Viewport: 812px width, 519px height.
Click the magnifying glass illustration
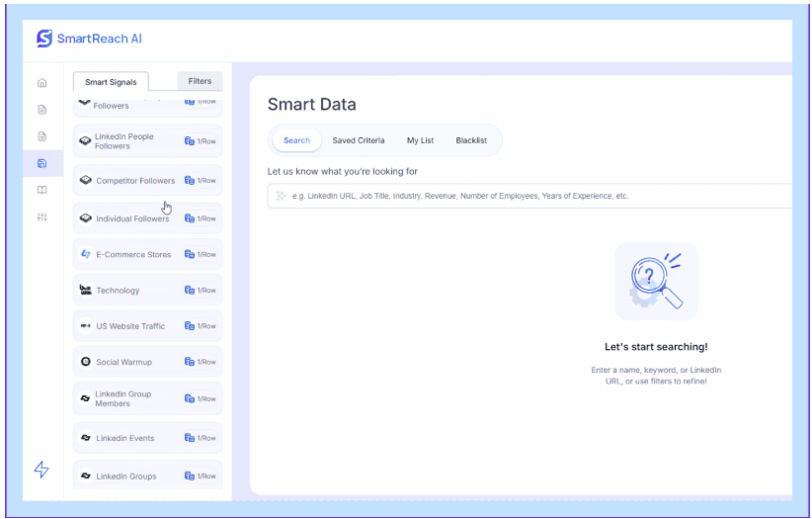[x=656, y=282]
